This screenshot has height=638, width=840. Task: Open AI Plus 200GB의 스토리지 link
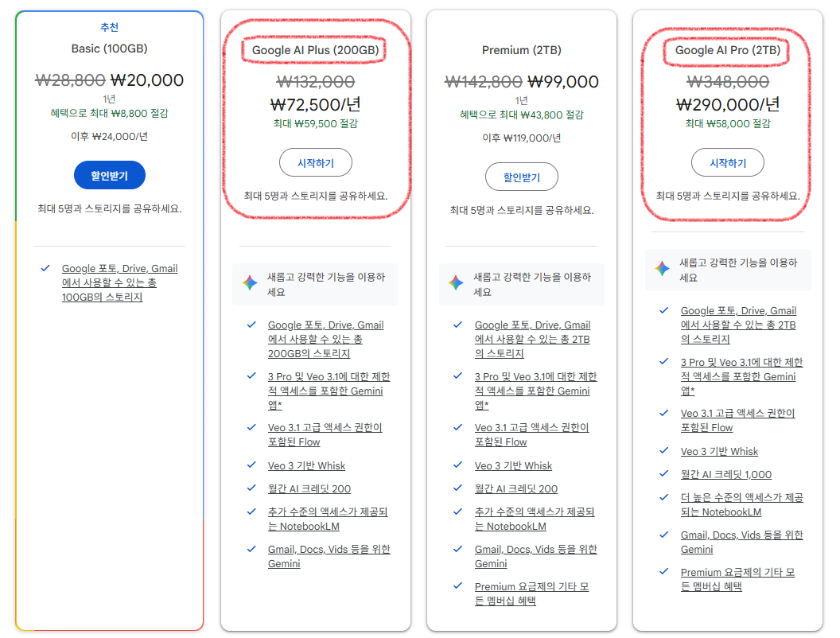[325, 339]
